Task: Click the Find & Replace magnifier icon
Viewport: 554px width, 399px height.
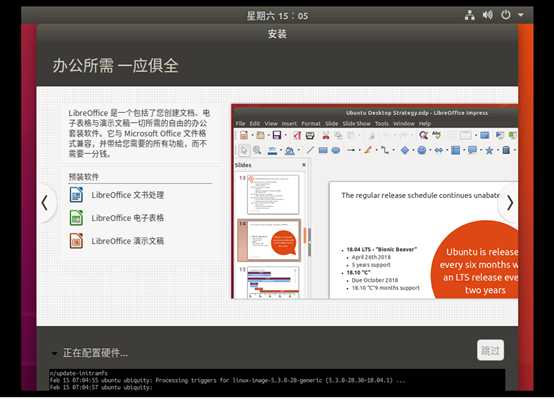Action: (423, 135)
